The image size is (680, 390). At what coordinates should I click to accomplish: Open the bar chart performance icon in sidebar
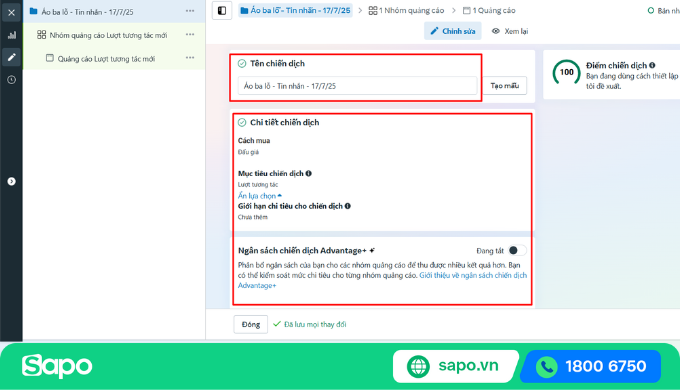click(12, 35)
